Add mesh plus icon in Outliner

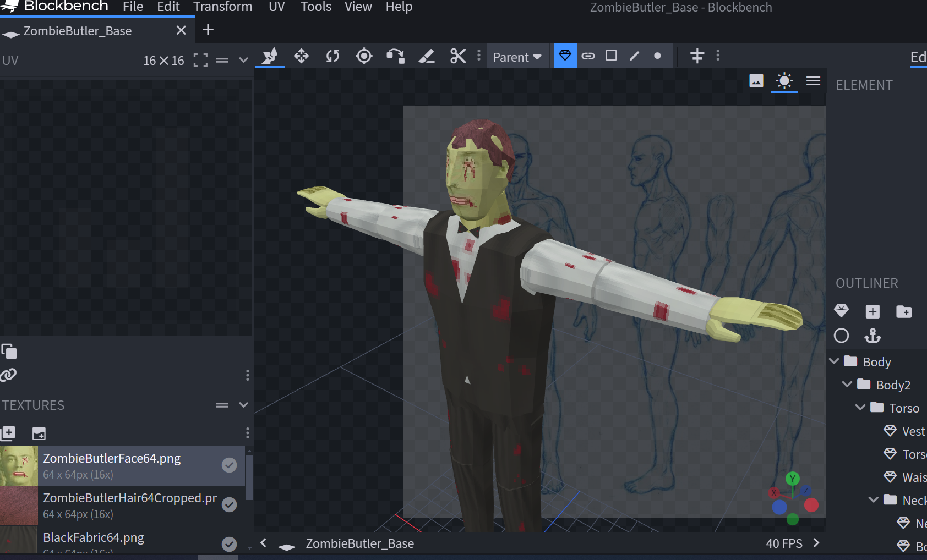873,311
